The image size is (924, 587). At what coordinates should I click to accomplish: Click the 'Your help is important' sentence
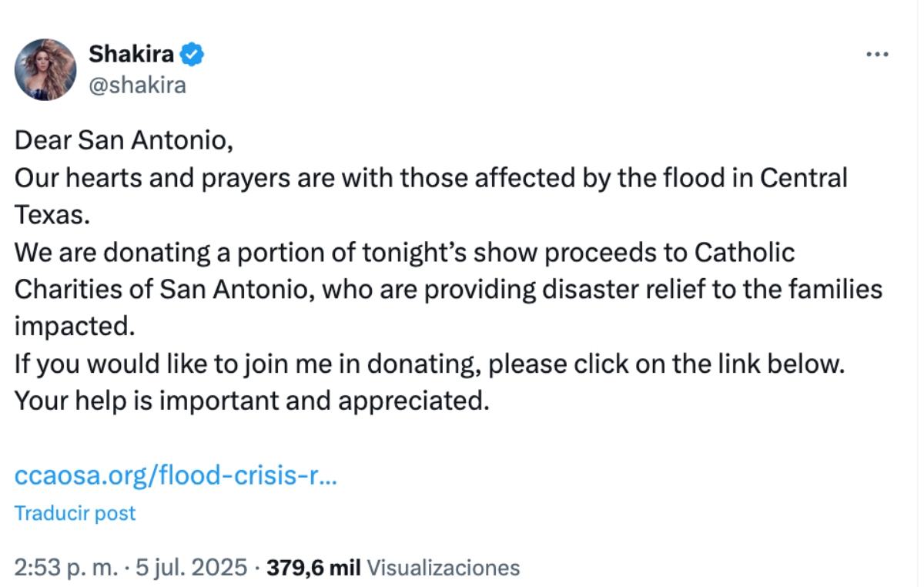pyautogui.click(x=253, y=401)
